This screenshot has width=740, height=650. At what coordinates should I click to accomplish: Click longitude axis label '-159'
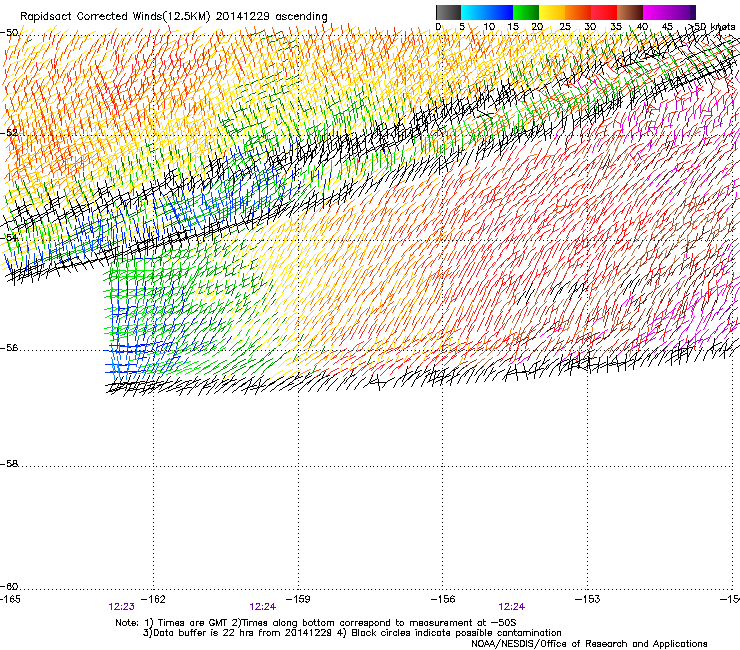click(x=298, y=599)
